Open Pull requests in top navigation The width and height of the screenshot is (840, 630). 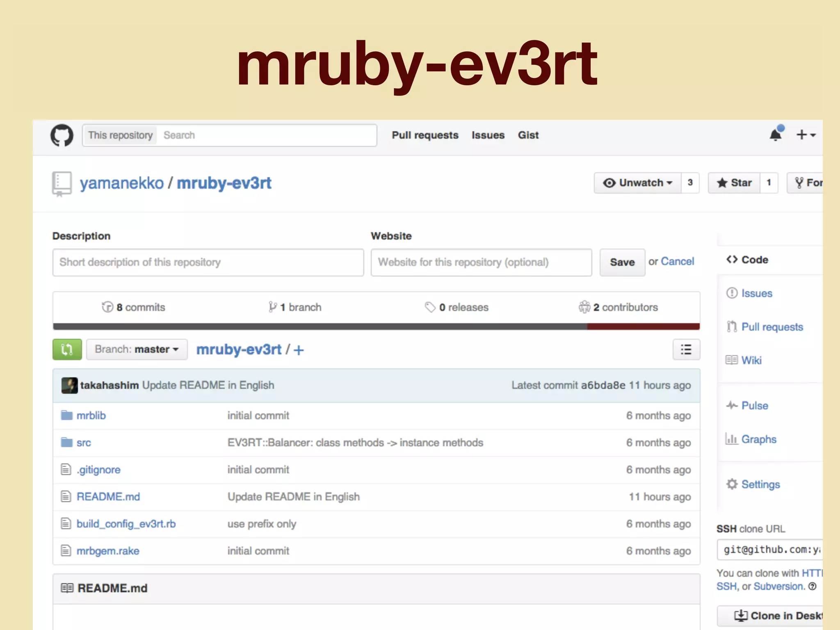(425, 135)
